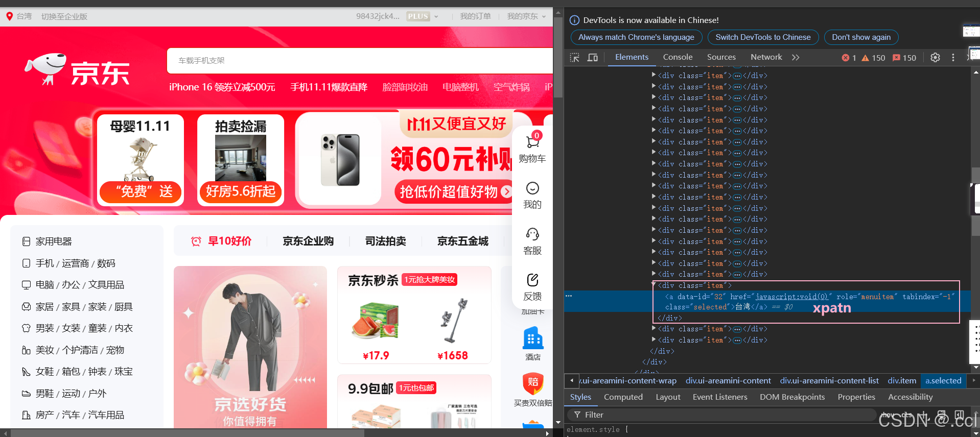Show more DevTools tabs via double chevron
This screenshot has width=980, height=437.
[x=796, y=58]
